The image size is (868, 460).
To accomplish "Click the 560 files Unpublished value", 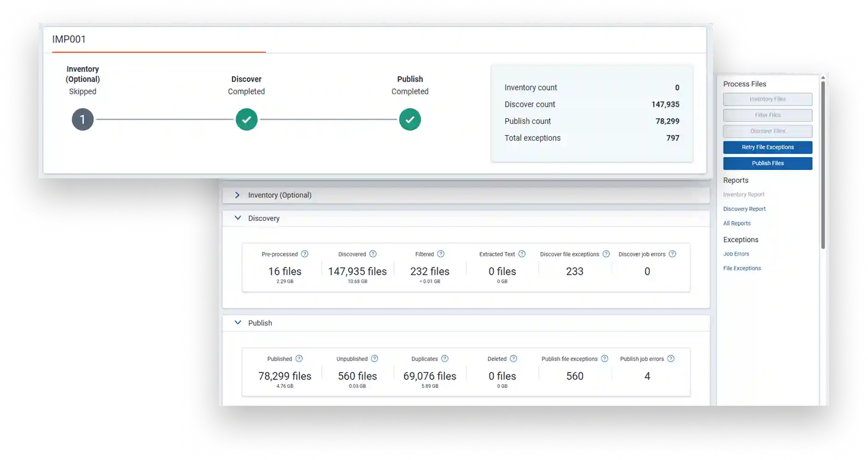I will pos(357,376).
